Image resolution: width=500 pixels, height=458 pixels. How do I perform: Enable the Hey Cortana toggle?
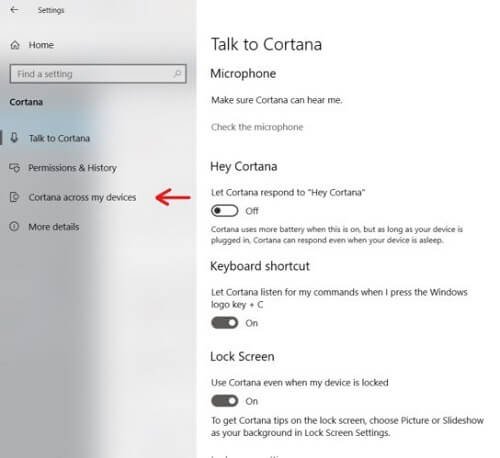point(225,211)
